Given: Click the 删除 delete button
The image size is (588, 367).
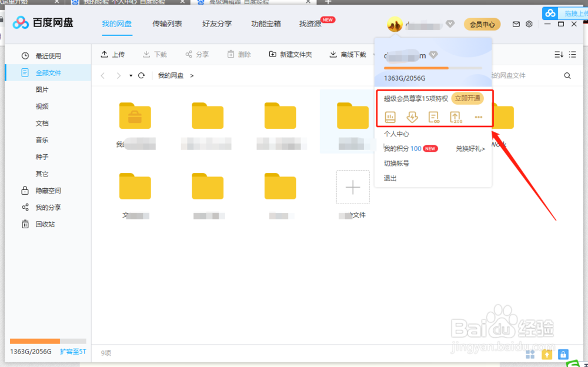Looking at the screenshot, I should coord(239,55).
